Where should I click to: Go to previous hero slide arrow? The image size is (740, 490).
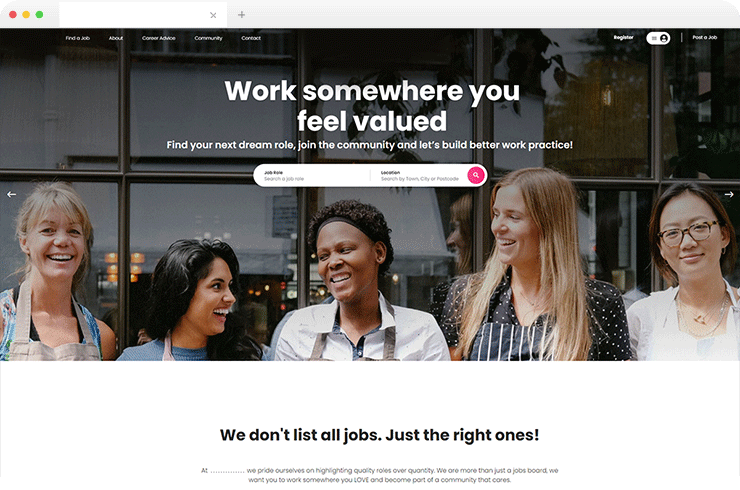[11, 194]
